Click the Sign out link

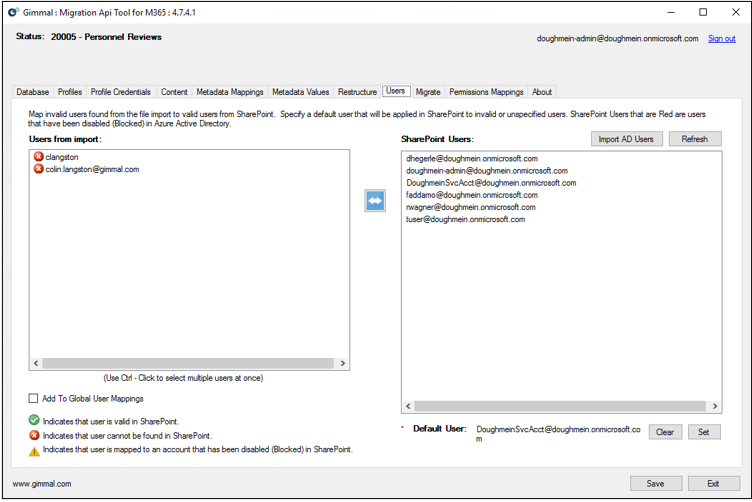tap(721, 38)
